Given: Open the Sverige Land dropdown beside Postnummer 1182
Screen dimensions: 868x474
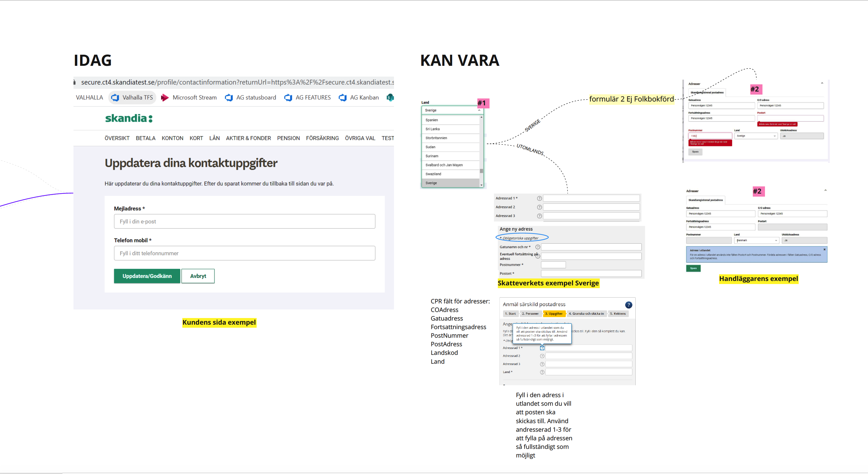Looking at the screenshot, I should pos(756,136).
